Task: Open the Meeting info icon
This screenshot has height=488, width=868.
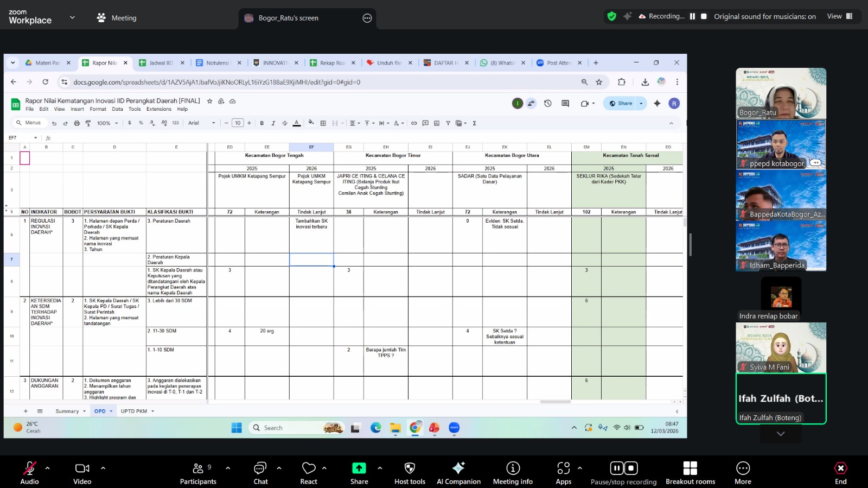Action: [513, 468]
